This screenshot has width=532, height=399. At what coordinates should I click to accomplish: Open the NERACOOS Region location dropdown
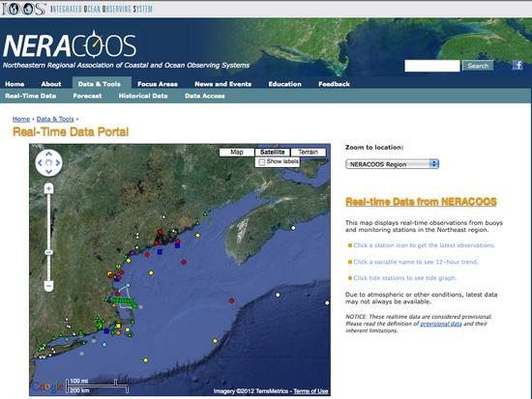(x=392, y=164)
